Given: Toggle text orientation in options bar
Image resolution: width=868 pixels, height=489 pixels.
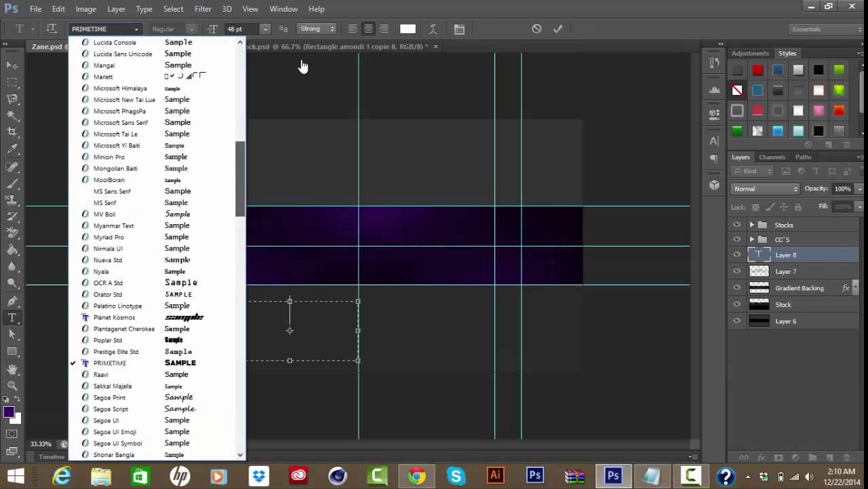Looking at the screenshot, I should [x=52, y=29].
